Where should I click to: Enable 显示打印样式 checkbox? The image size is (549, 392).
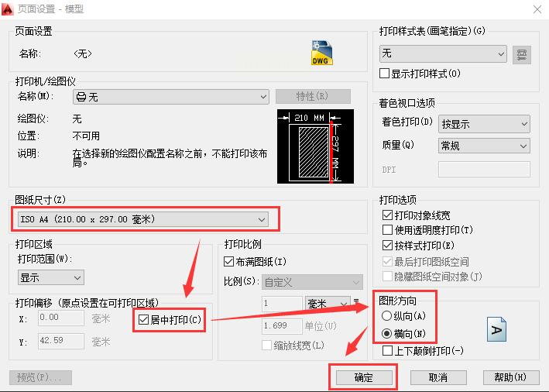click(384, 74)
